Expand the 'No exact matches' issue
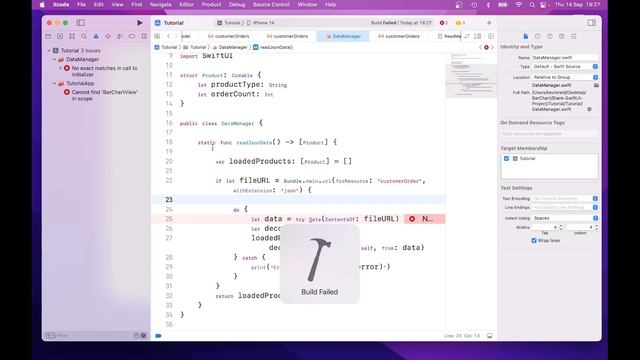 tap(60, 68)
